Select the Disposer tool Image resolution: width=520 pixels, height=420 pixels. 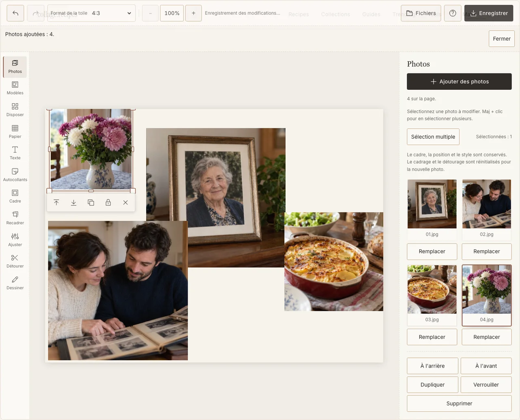pos(15,110)
